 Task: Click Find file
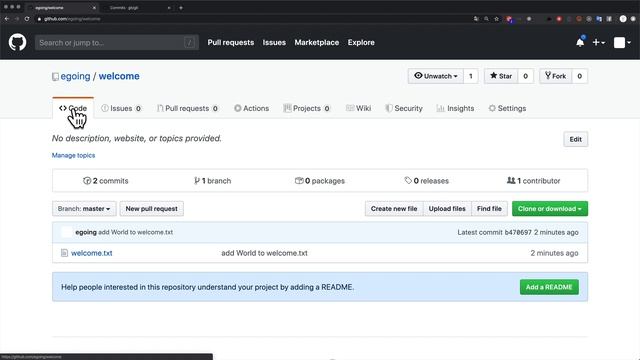click(x=489, y=209)
